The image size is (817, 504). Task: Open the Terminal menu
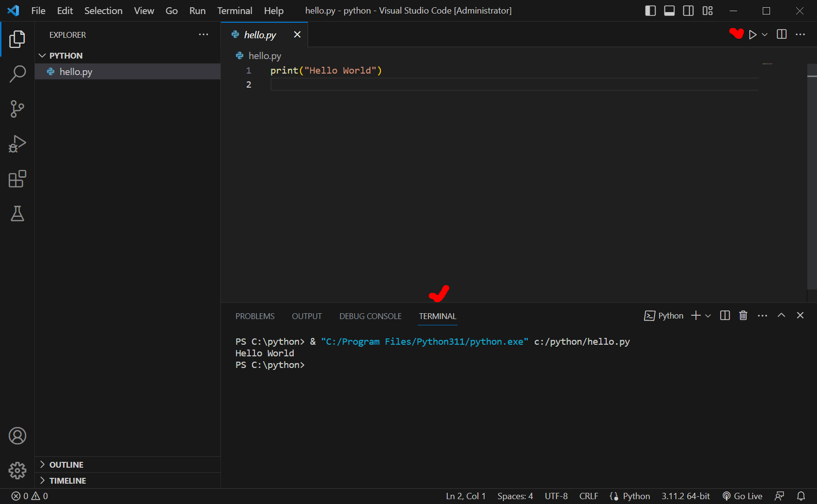click(x=235, y=11)
